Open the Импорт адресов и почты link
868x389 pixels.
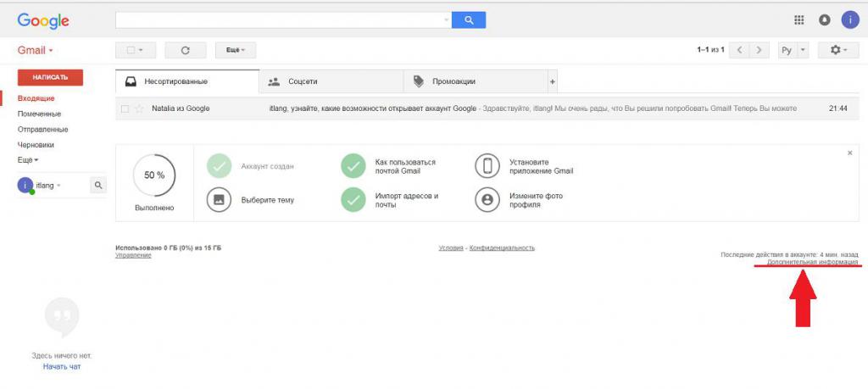[x=407, y=200]
